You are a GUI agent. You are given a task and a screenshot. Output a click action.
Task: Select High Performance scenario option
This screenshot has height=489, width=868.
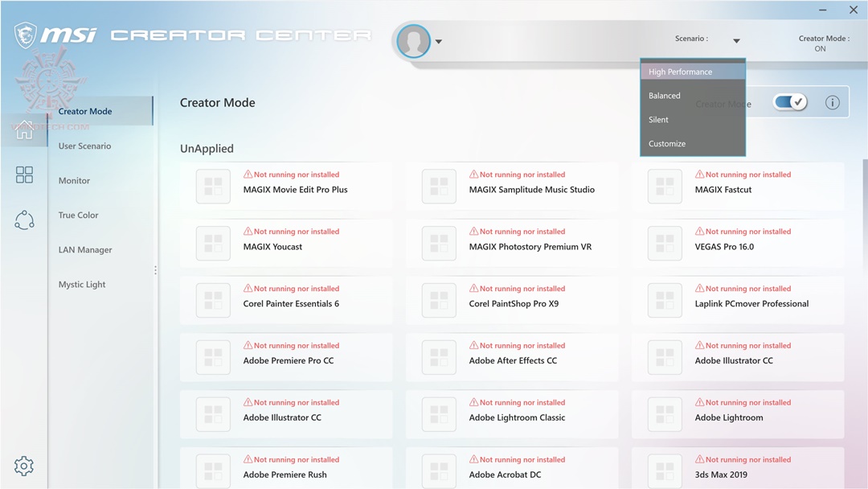click(693, 72)
